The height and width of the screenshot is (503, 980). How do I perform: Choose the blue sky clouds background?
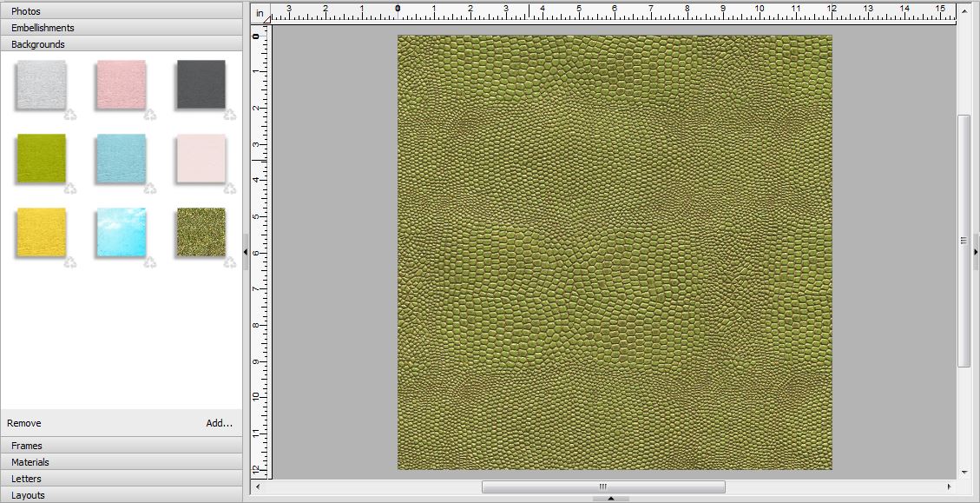(x=122, y=232)
